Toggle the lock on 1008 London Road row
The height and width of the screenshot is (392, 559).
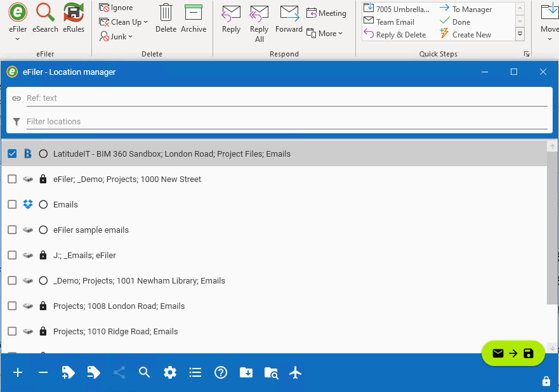[43, 306]
